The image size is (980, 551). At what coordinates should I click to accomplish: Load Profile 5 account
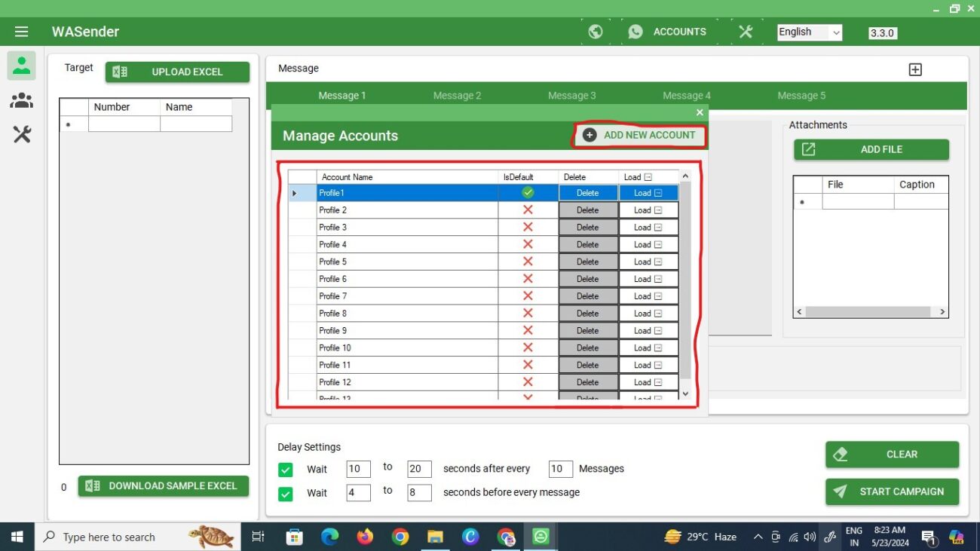click(648, 262)
